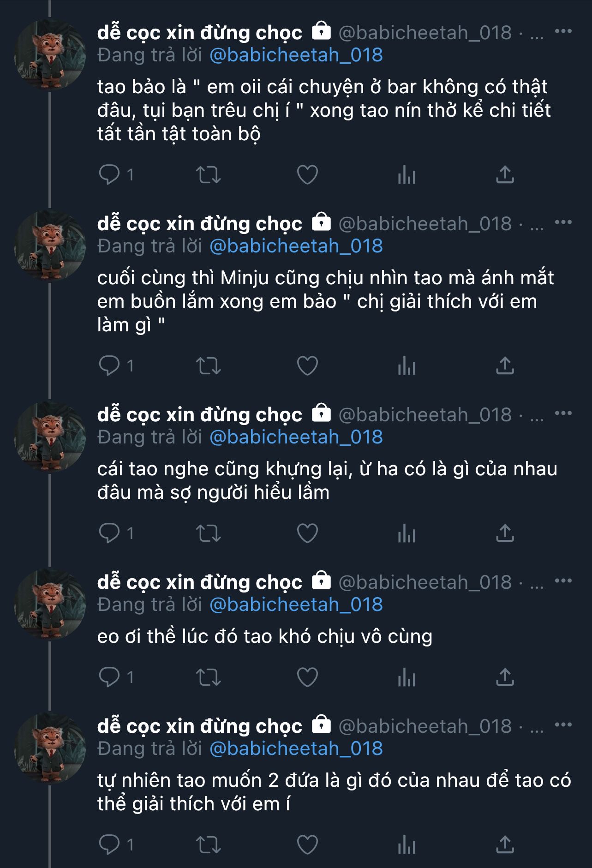
Task: Retweet the tweet starting with "eo ơi thề"
Action: [209, 678]
